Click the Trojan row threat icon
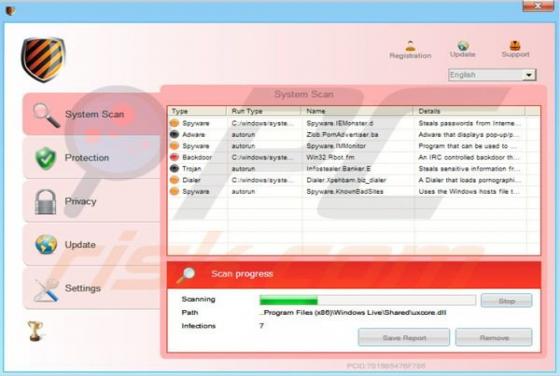This screenshot has height=376, width=560. point(174,169)
